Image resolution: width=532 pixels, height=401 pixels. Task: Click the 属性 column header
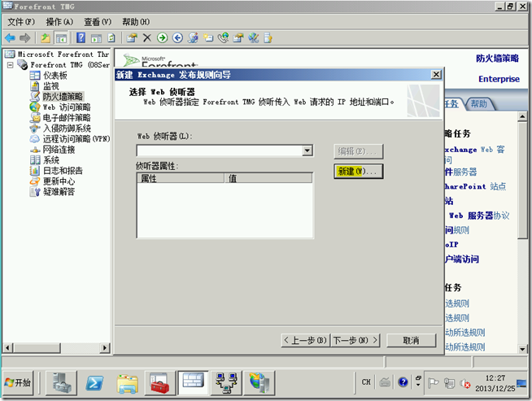click(181, 178)
